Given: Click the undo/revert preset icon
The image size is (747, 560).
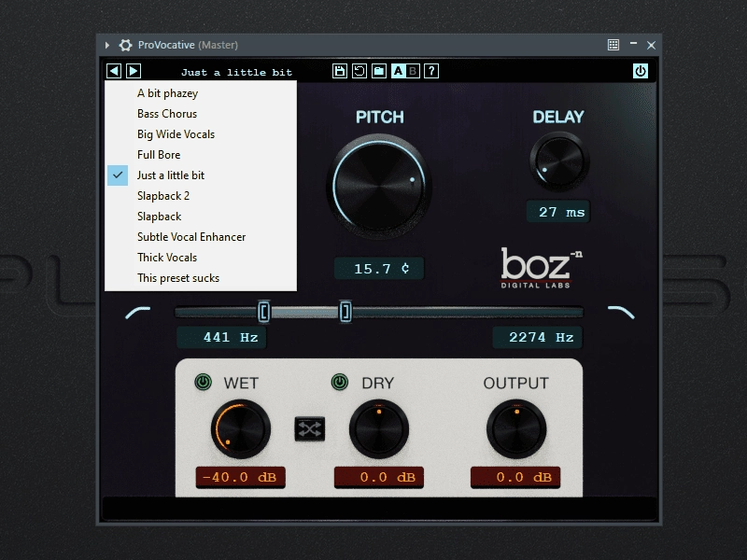Looking at the screenshot, I should click(x=359, y=71).
